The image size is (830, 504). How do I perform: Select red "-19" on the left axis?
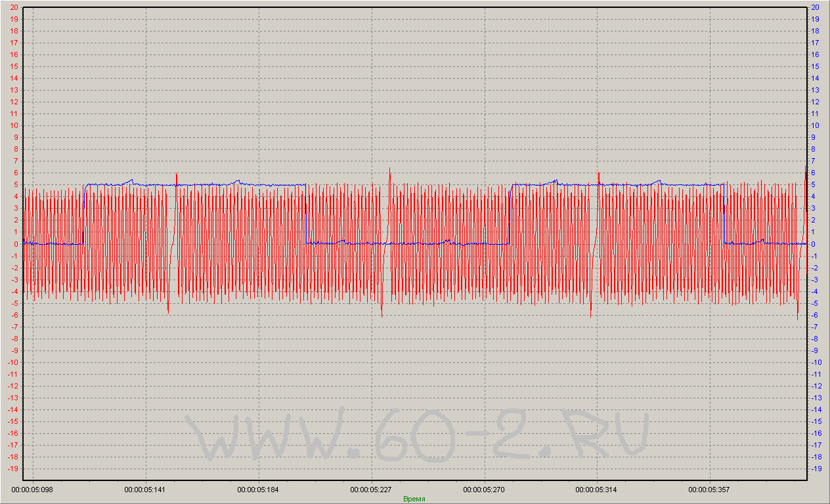click(x=12, y=469)
